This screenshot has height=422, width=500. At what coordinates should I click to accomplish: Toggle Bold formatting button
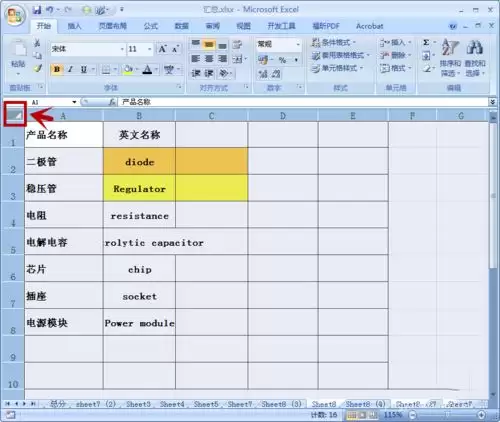[57, 69]
